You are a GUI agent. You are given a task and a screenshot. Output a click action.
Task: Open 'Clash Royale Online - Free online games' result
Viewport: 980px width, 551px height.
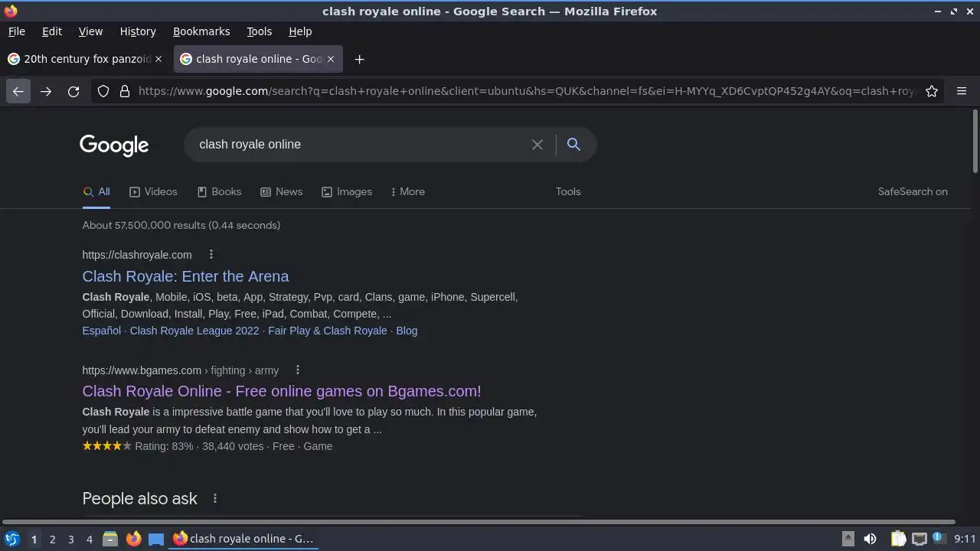click(282, 391)
